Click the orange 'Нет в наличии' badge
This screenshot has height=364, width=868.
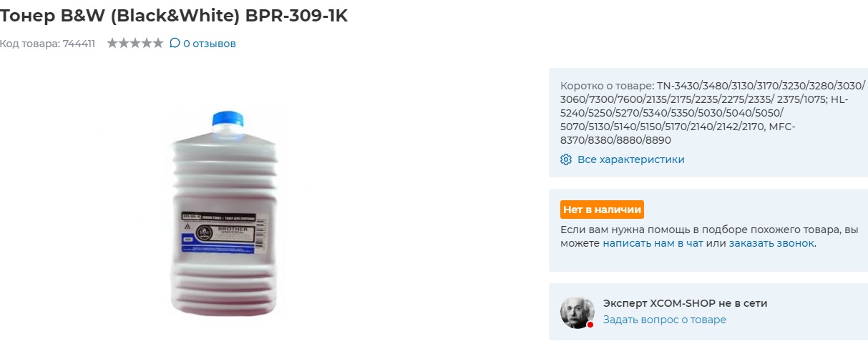602,210
